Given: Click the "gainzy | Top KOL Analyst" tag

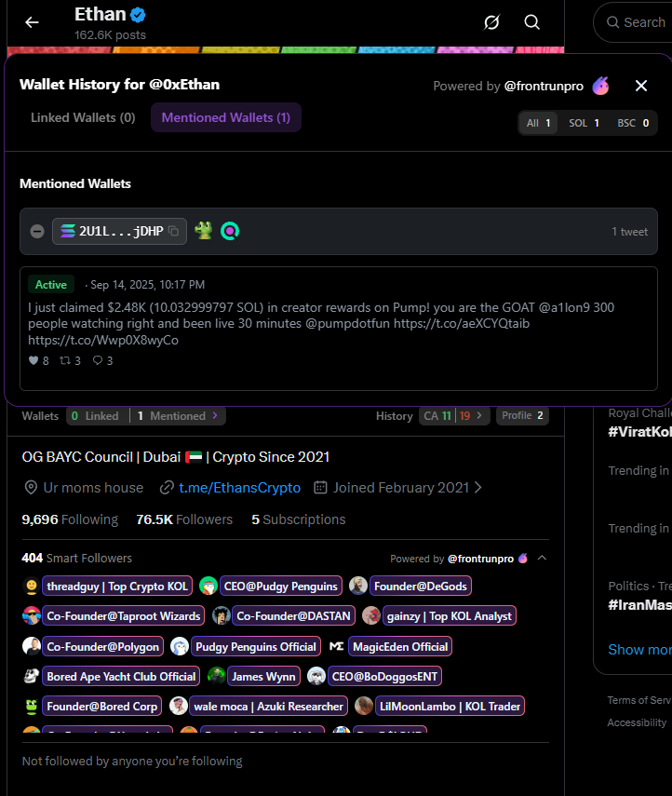Looking at the screenshot, I should coord(450,615).
